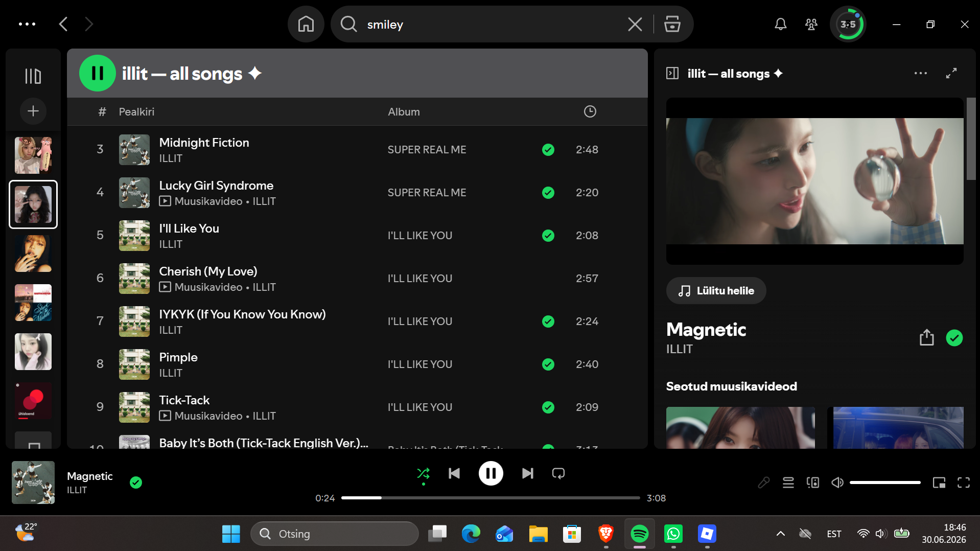Screen dimensions: 980x551
Task: Click the Lülitu helile button
Action: tap(716, 291)
